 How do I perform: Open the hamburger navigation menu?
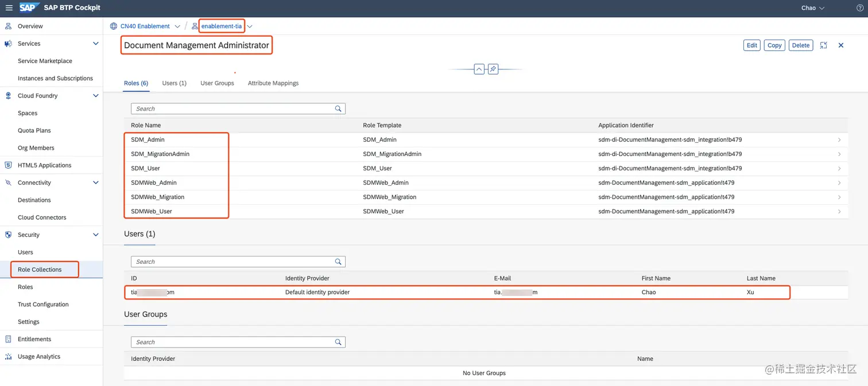9,8
